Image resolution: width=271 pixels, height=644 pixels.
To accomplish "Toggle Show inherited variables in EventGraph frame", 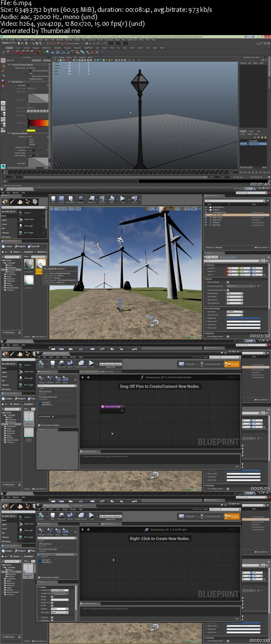I will tap(39, 577).
